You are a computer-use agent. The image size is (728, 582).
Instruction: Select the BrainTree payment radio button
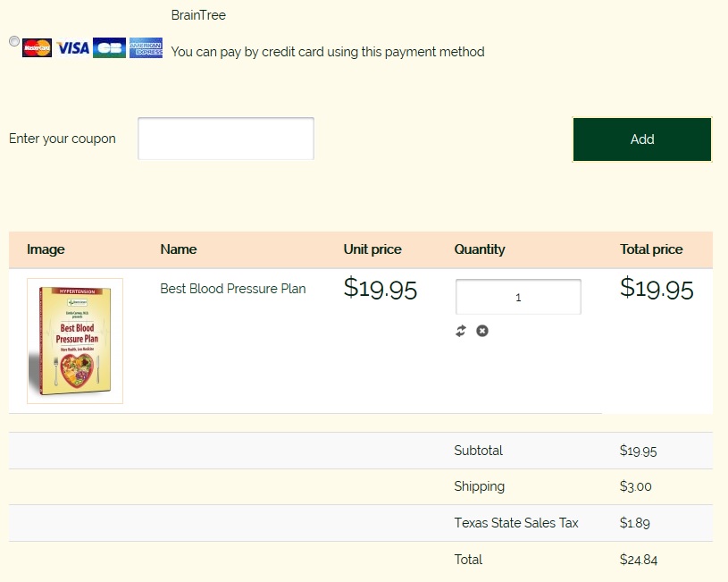(x=14, y=41)
